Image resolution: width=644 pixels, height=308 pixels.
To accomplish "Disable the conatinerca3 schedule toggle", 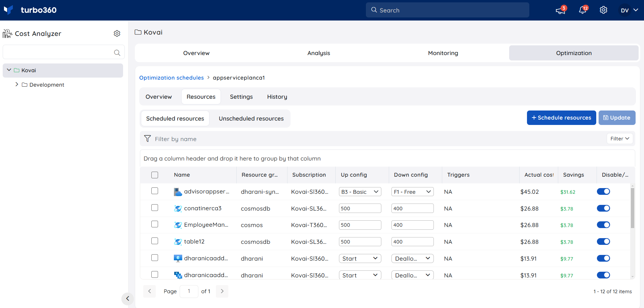I will (x=603, y=208).
